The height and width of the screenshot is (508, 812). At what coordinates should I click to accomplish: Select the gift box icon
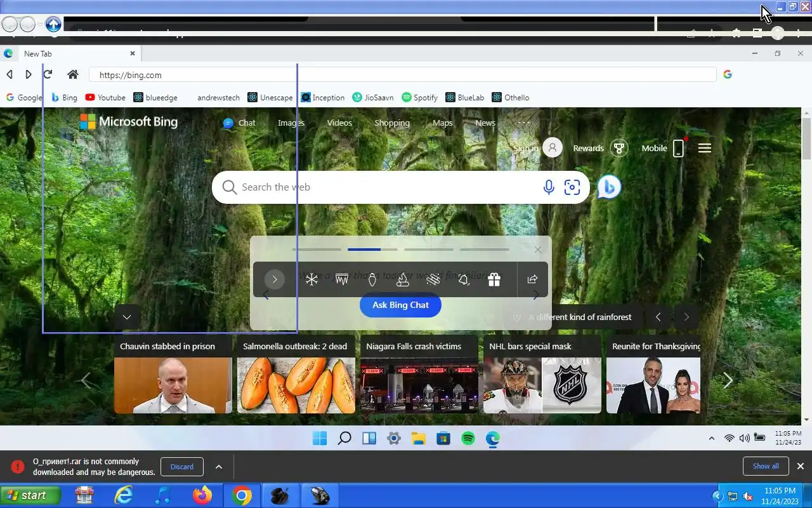pyautogui.click(x=494, y=279)
